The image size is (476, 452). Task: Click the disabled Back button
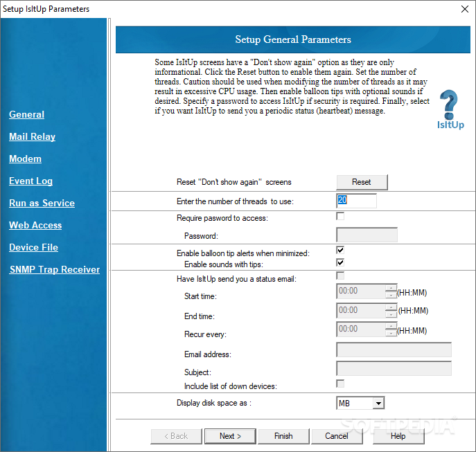point(177,436)
